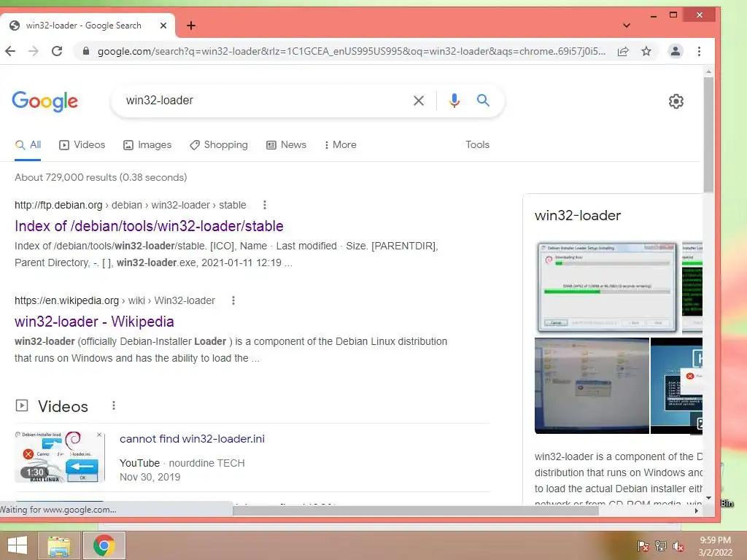Viewport: 747px width, 560px height.
Task: Clear the search box with the X icon
Action: coord(418,101)
